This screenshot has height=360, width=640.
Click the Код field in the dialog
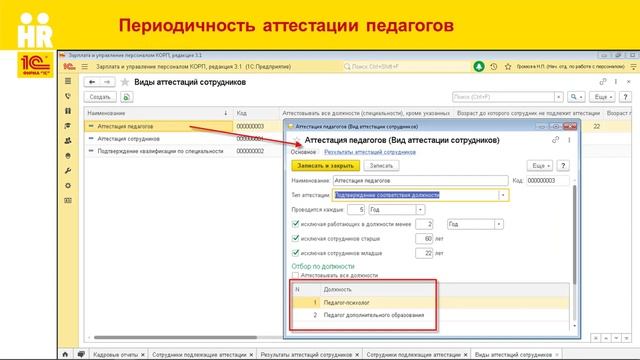547,180
